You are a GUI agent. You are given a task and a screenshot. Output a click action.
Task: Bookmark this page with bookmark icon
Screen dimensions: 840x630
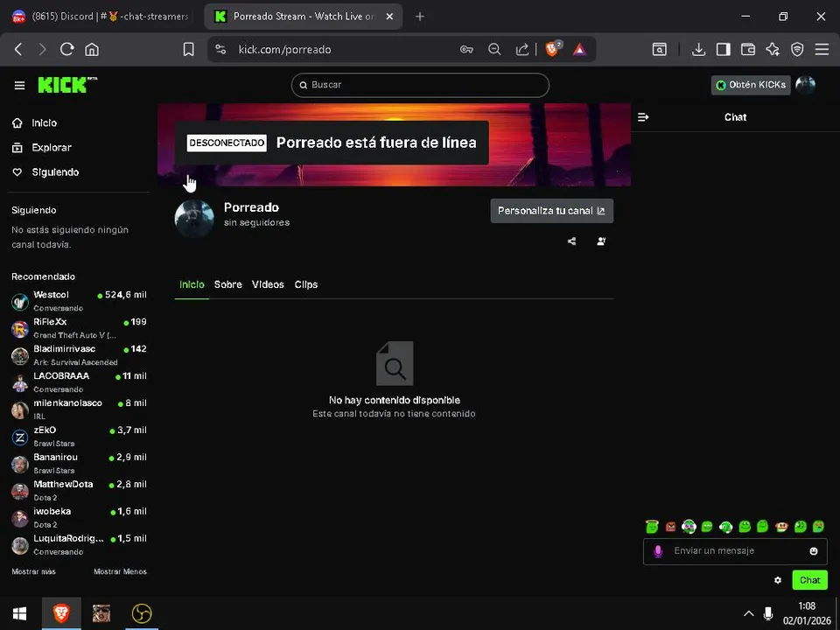click(x=189, y=49)
